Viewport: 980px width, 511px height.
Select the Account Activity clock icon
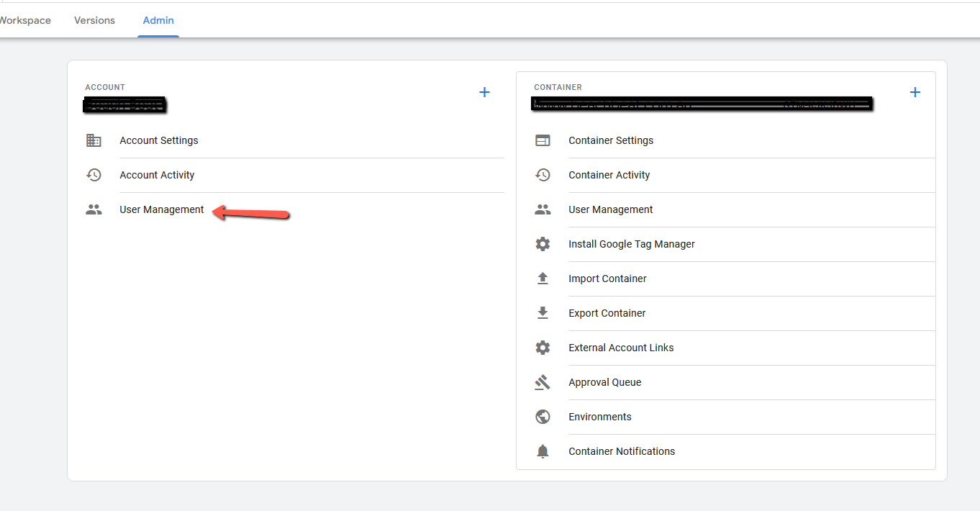tap(94, 175)
